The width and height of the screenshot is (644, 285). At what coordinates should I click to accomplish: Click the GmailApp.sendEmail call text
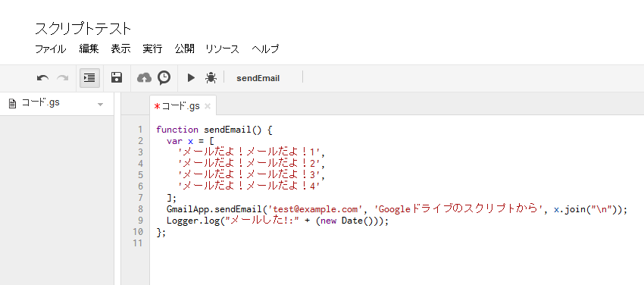coord(214,209)
